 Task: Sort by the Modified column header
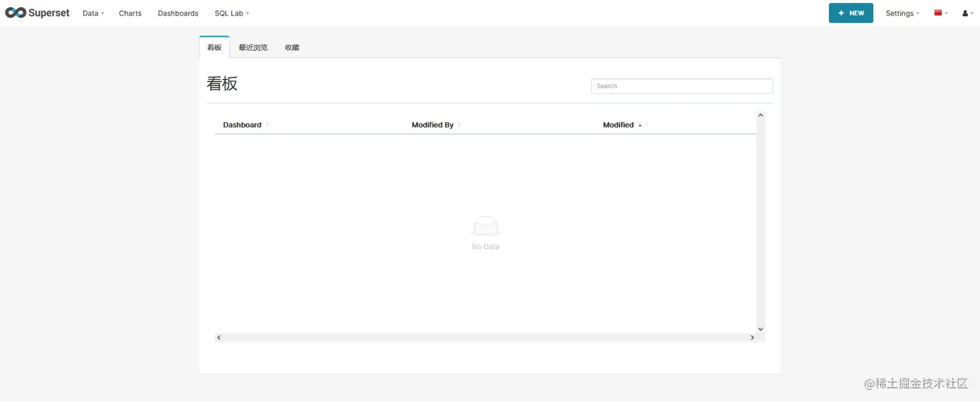click(x=618, y=125)
